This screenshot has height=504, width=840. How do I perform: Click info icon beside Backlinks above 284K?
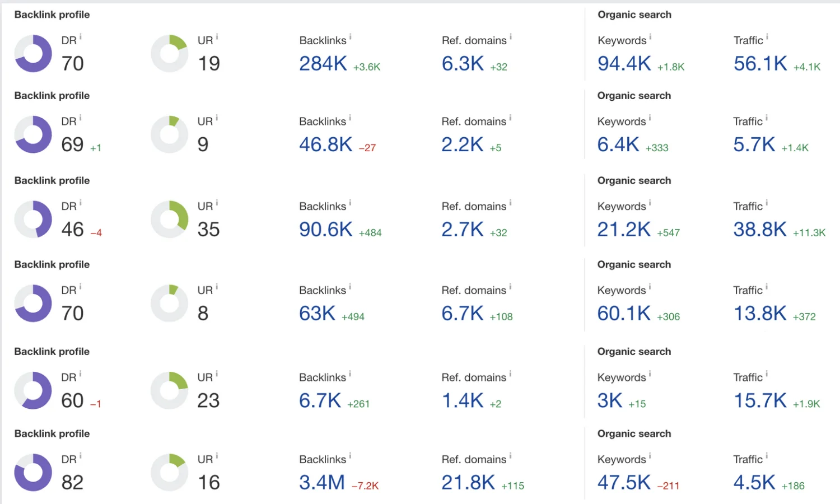(x=351, y=37)
